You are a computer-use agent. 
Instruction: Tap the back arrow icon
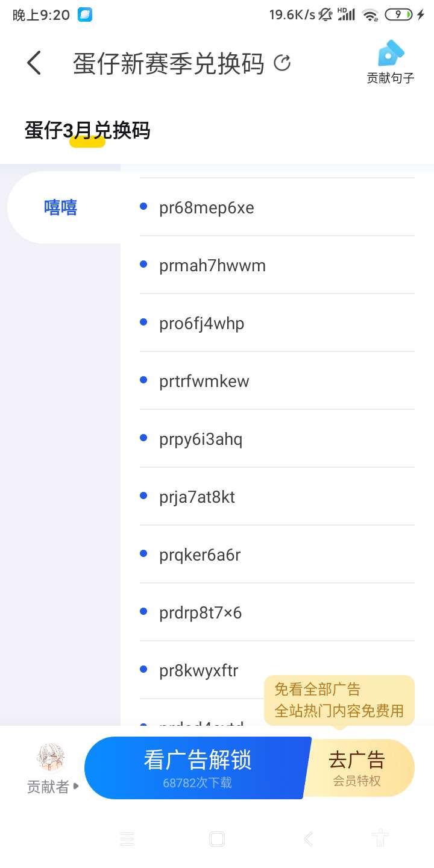coord(34,63)
